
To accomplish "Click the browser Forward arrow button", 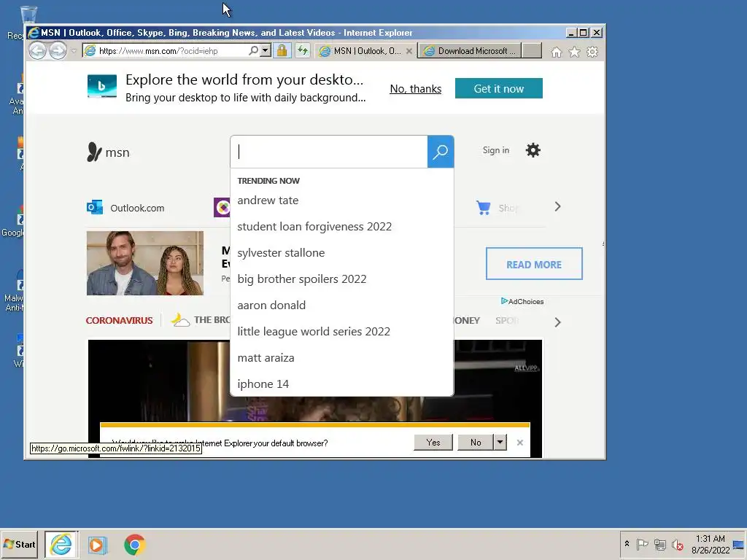I will 58,50.
